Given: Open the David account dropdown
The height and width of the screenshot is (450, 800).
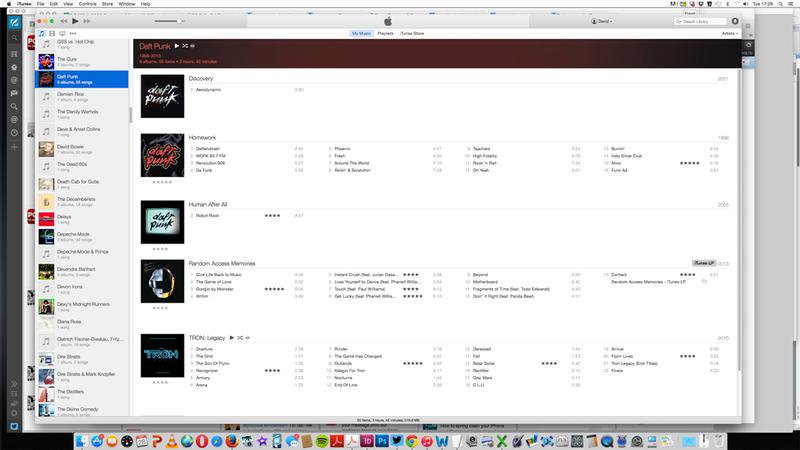Looking at the screenshot, I should pos(602,21).
